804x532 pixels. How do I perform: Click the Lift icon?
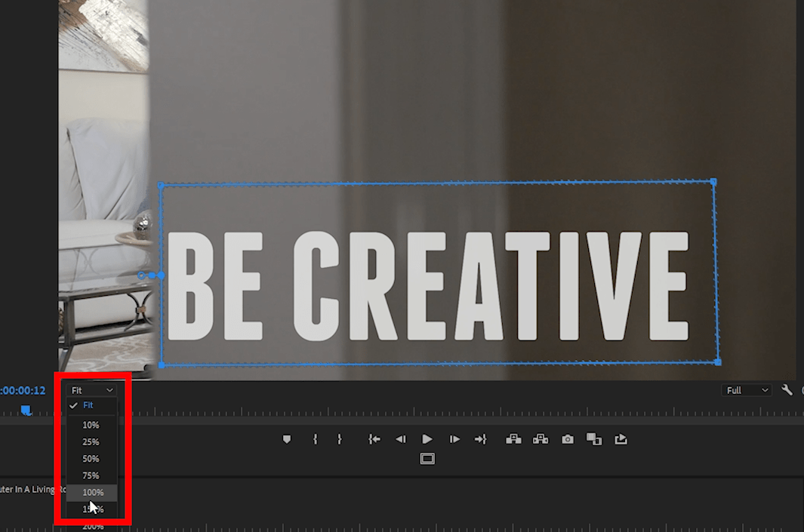click(x=513, y=438)
